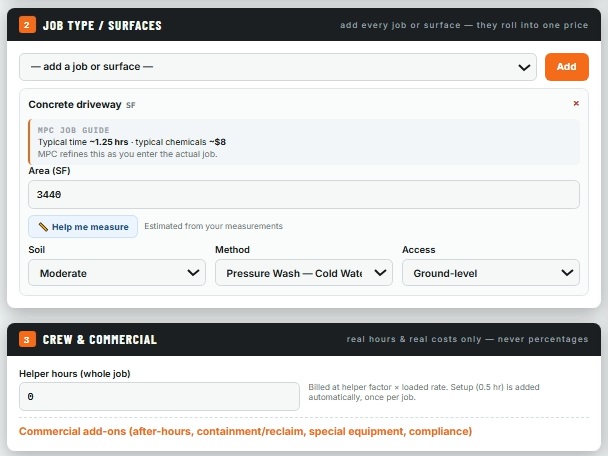Click the Estimated from your measurements note
This screenshot has height=456, width=608.
[x=213, y=226]
